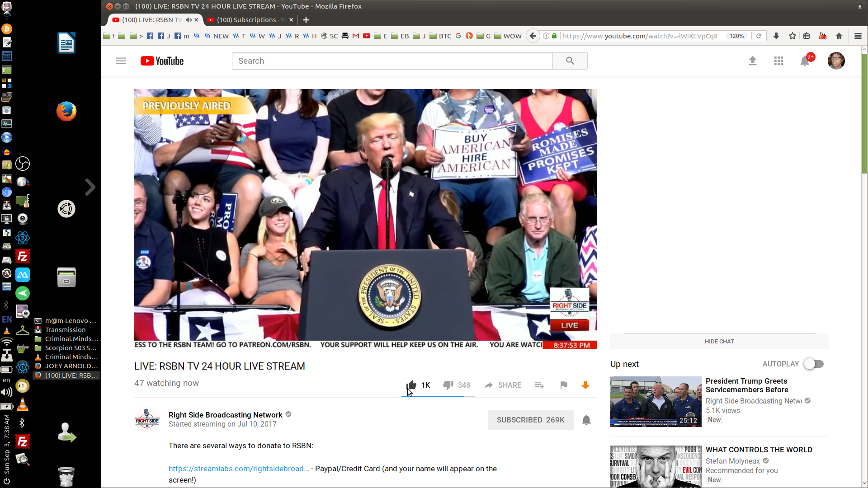Click the thumbs up like icon
The width and height of the screenshot is (868, 488).
[x=411, y=385]
